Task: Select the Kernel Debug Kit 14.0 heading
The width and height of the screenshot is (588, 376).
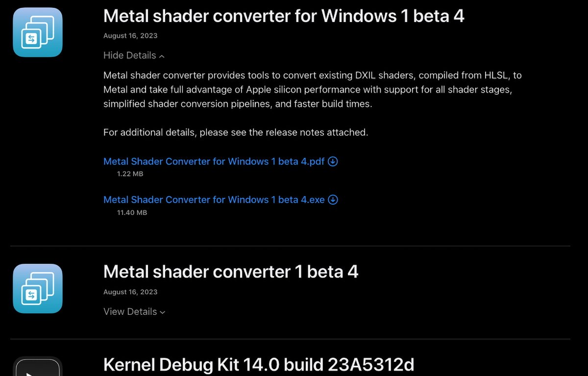Action: point(259,365)
